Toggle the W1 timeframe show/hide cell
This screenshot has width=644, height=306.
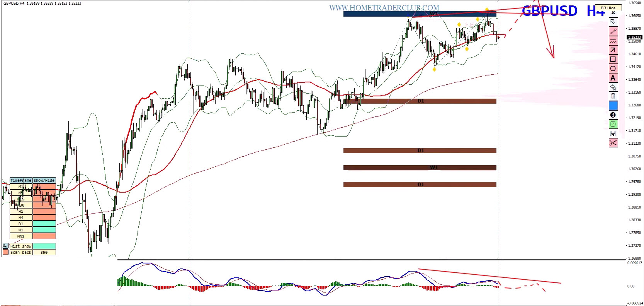coord(44,230)
